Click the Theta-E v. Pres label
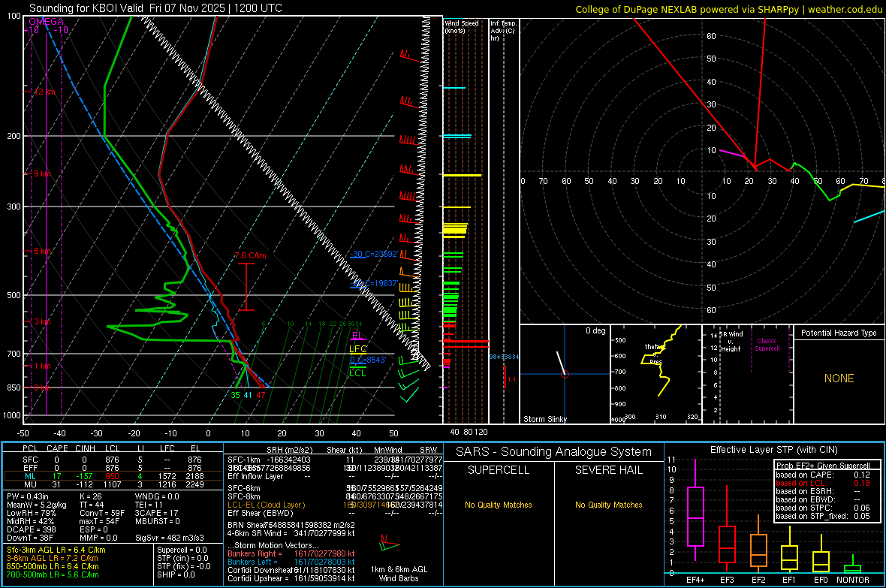The width and height of the screenshot is (886, 588). (x=654, y=354)
